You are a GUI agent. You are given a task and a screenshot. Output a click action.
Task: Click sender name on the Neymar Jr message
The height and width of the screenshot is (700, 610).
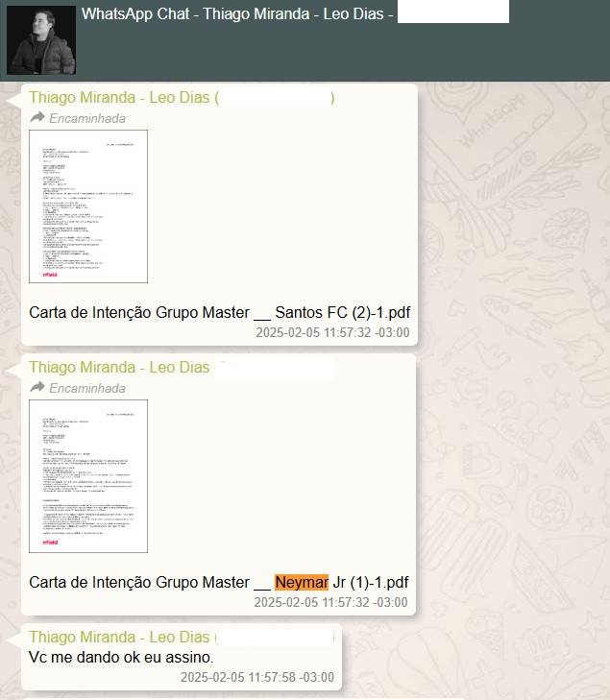119,367
